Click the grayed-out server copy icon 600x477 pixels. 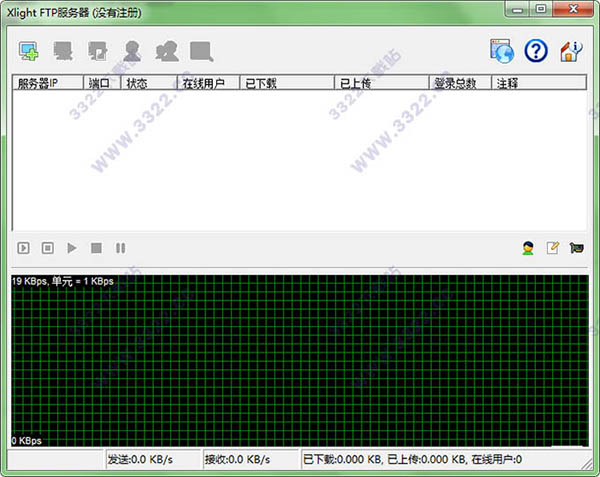pyautogui.click(x=98, y=51)
